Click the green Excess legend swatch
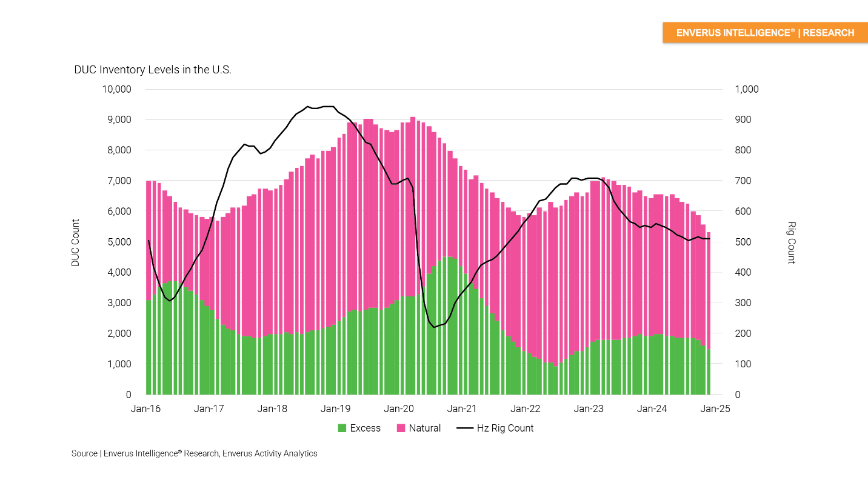This screenshot has height=477, width=868. tap(342, 429)
